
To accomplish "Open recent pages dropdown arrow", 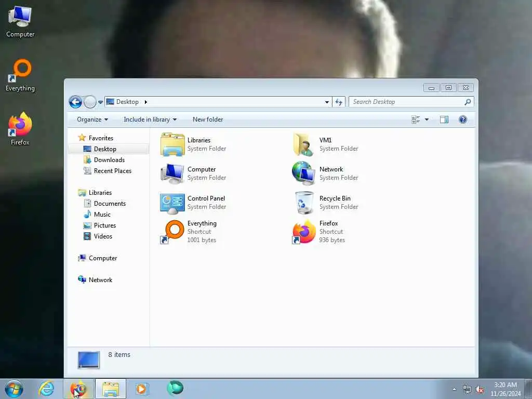I will pyautogui.click(x=100, y=102).
